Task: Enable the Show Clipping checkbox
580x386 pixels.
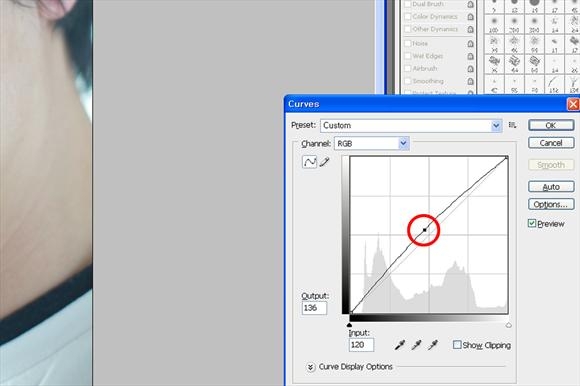Action: [457, 345]
